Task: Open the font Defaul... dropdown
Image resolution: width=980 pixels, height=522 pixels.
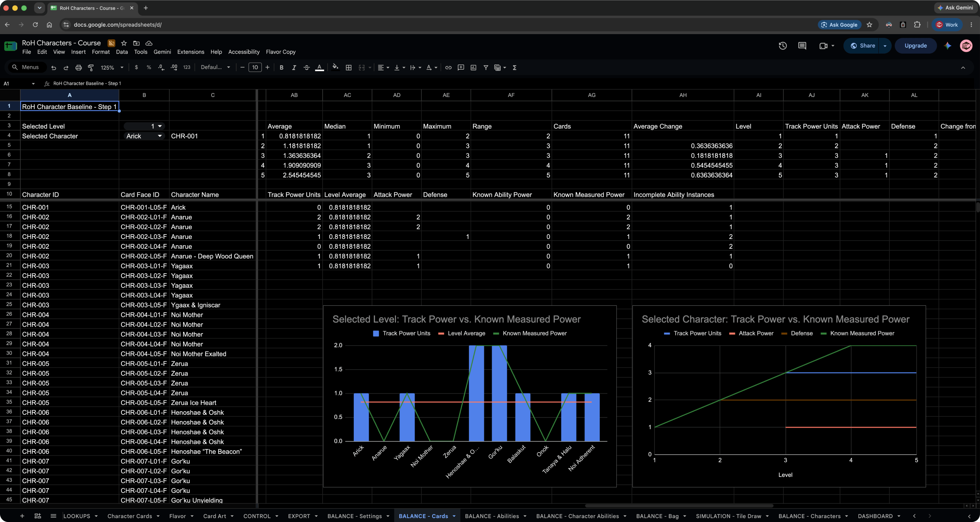Action: [215, 67]
